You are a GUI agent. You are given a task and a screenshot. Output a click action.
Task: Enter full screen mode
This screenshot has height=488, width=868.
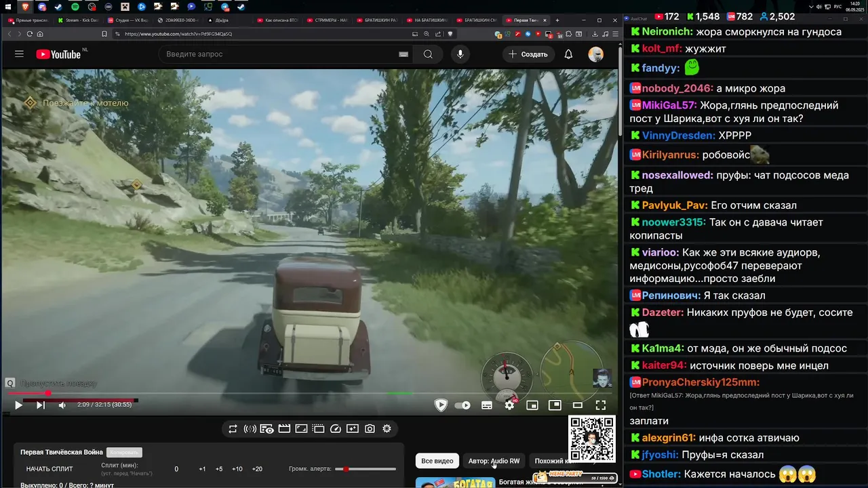point(600,405)
